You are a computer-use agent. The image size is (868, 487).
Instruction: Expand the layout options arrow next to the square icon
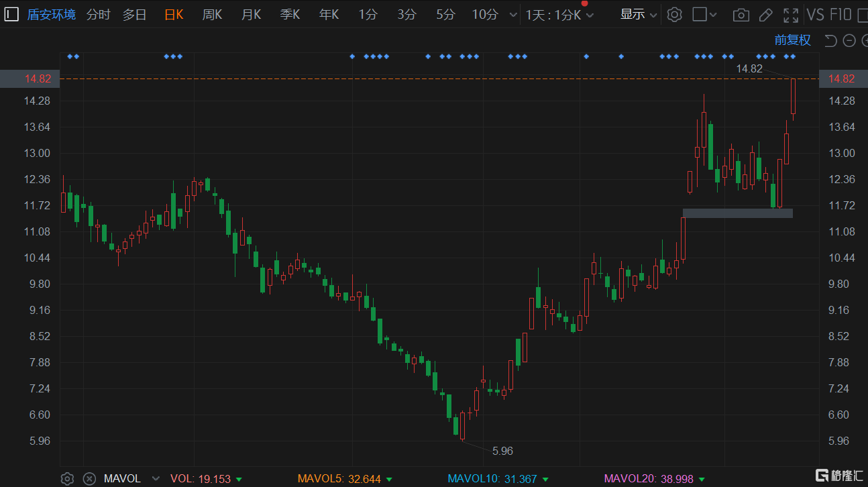[x=713, y=15]
